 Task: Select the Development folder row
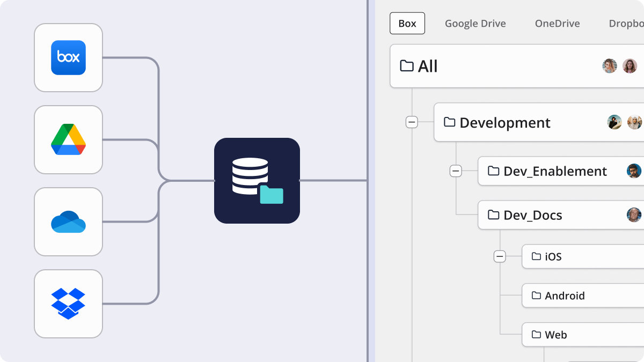pyautogui.click(x=539, y=122)
